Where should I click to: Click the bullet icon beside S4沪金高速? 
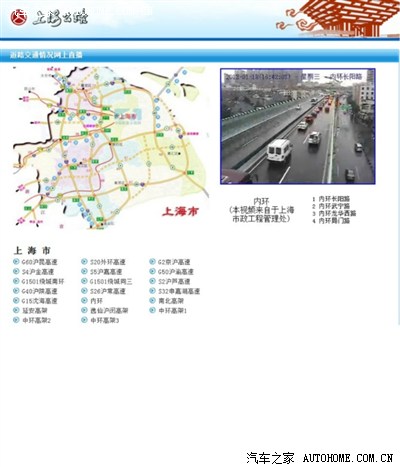(16, 271)
